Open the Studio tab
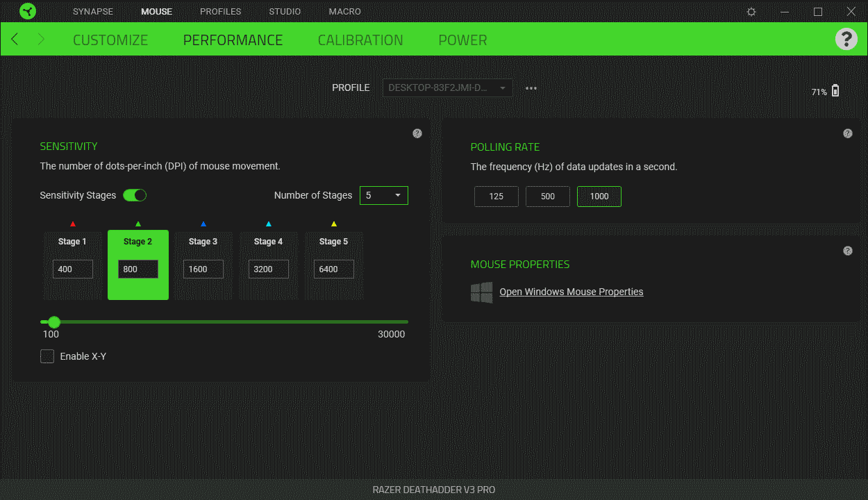Viewport: 868px width, 500px height. pos(285,12)
